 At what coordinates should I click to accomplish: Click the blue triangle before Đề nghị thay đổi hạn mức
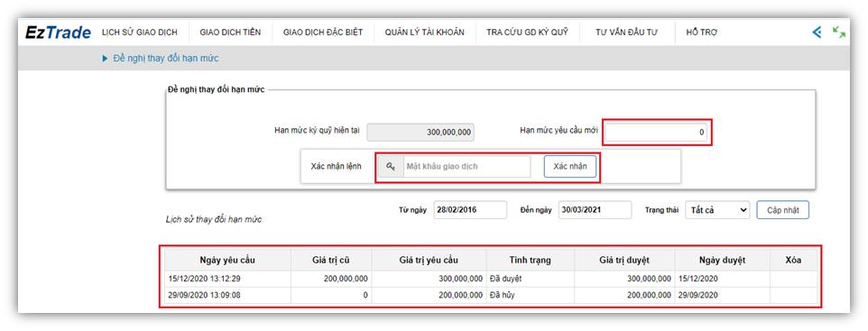pyautogui.click(x=106, y=59)
